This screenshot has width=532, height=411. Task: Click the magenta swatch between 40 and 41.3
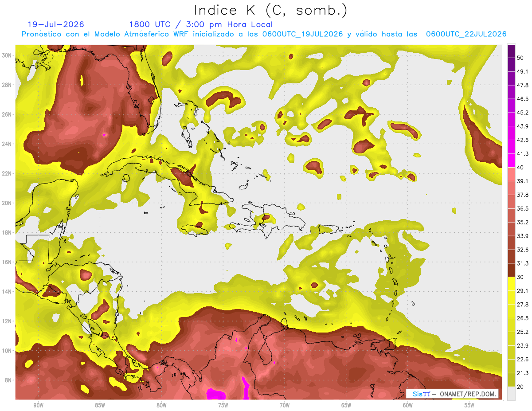point(511,160)
